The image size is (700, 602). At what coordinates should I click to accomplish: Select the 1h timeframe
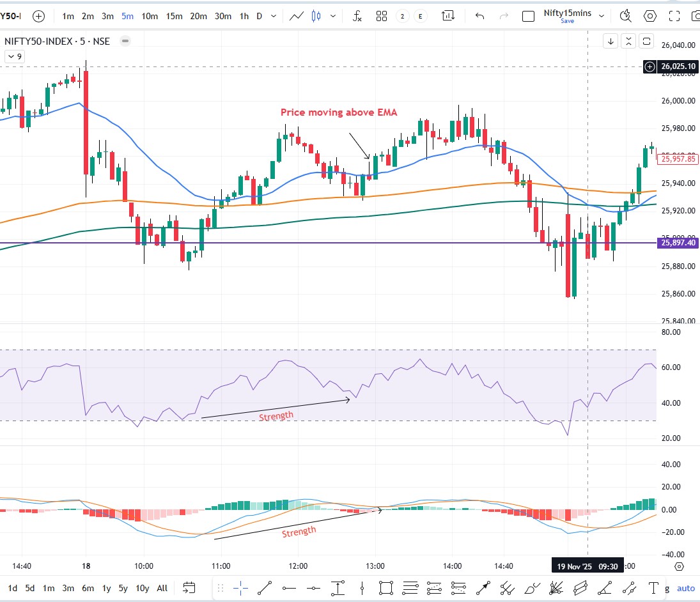(244, 17)
